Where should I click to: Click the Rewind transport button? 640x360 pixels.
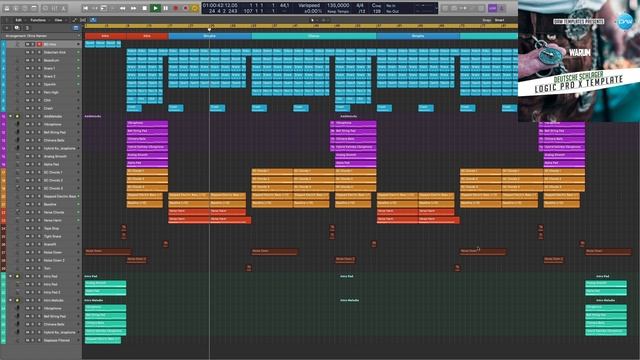tap(123, 8)
